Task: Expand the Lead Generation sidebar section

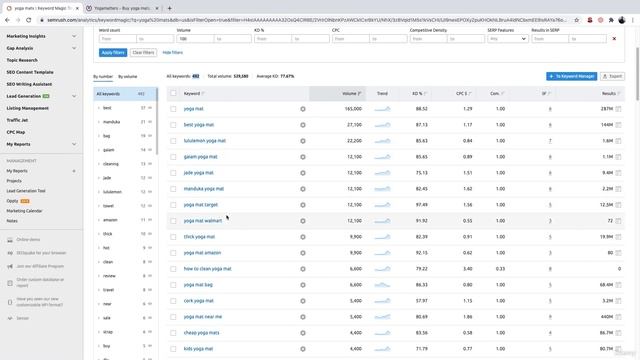Action: click(74, 96)
